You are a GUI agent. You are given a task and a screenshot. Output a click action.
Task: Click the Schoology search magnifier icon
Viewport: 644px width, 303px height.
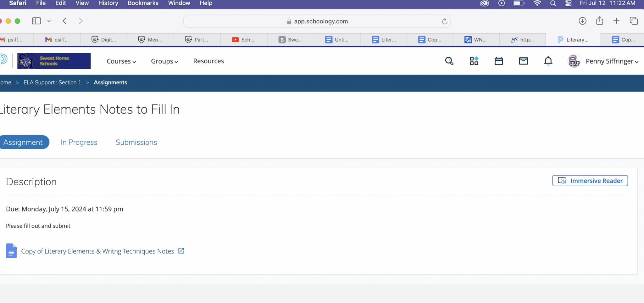click(x=449, y=61)
